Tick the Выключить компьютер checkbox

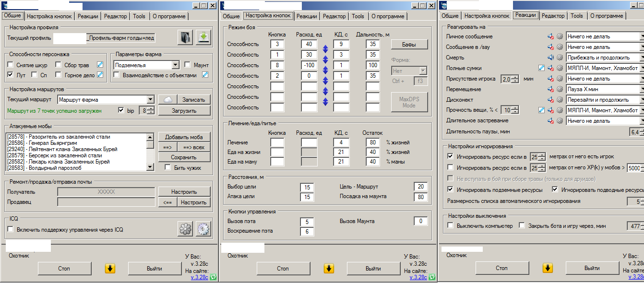(x=450, y=225)
